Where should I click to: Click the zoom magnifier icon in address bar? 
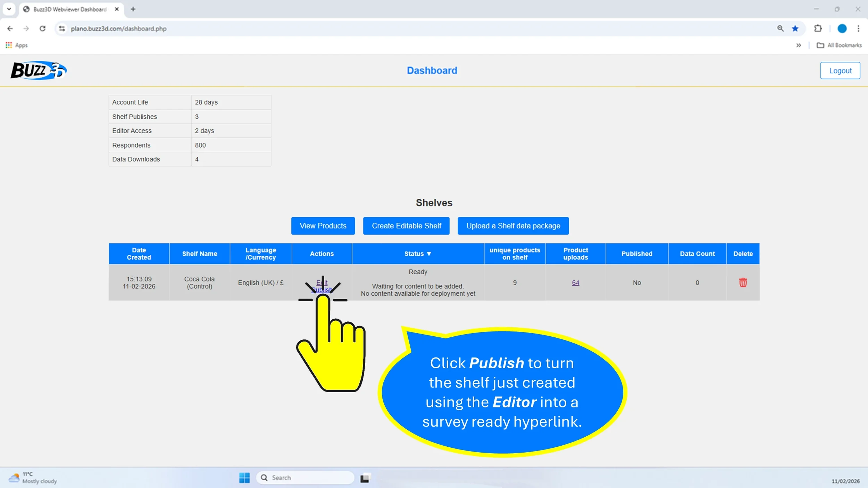click(780, 28)
